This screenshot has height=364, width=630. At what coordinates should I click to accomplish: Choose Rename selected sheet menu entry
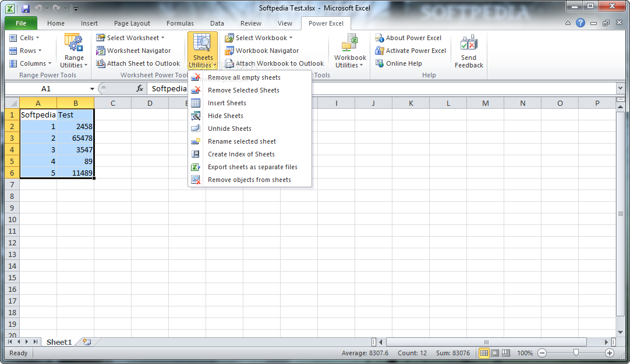[x=250, y=141]
